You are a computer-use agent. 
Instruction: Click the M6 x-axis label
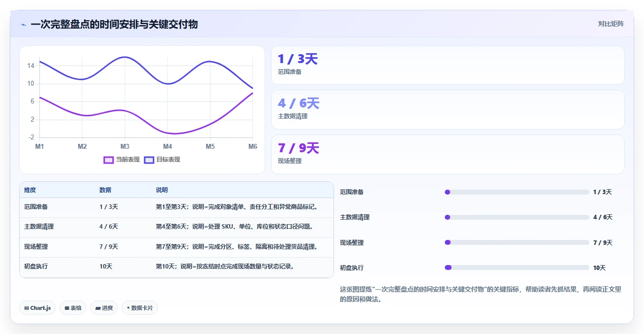[x=253, y=146]
